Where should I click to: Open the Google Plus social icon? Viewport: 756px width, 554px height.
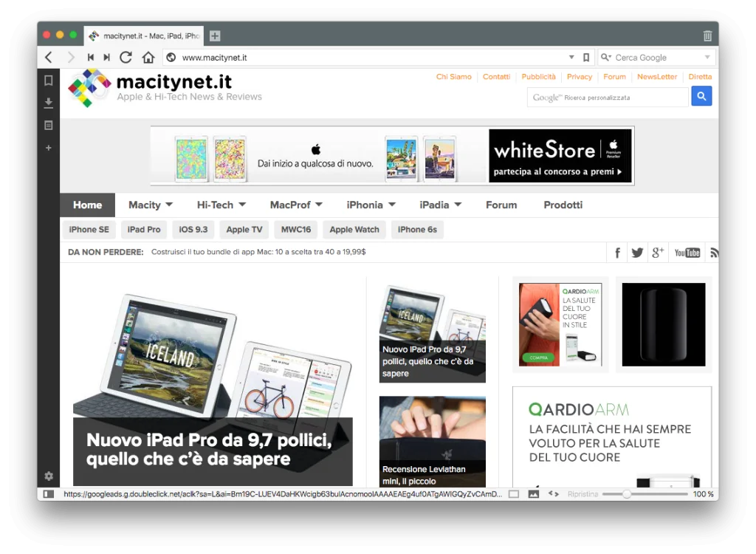(658, 253)
